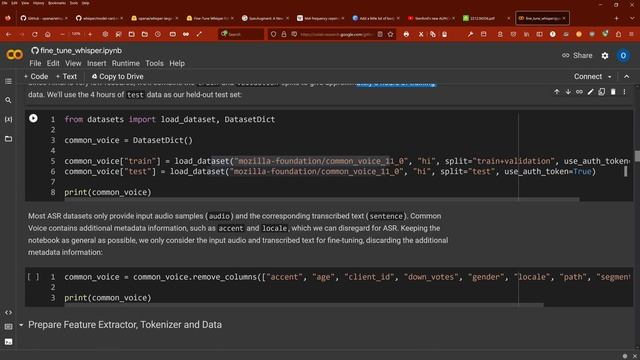Click the print icon in browser toolbar

pyautogui.click(x=406, y=35)
